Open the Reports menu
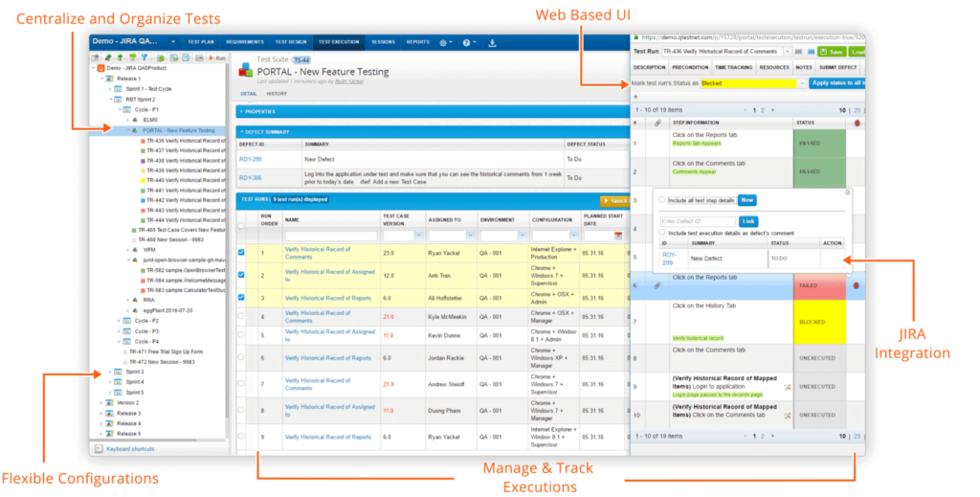Screen dimensions: 980x497 (417, 42)
